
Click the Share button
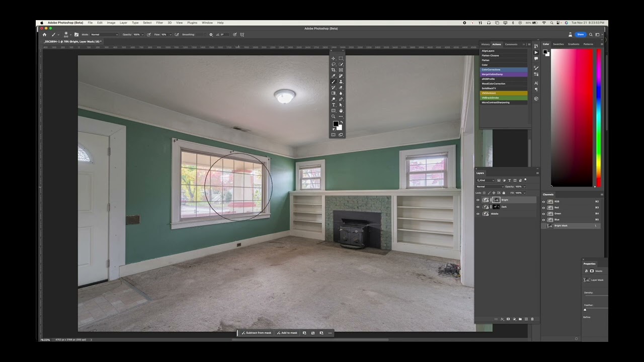point(580,34)
